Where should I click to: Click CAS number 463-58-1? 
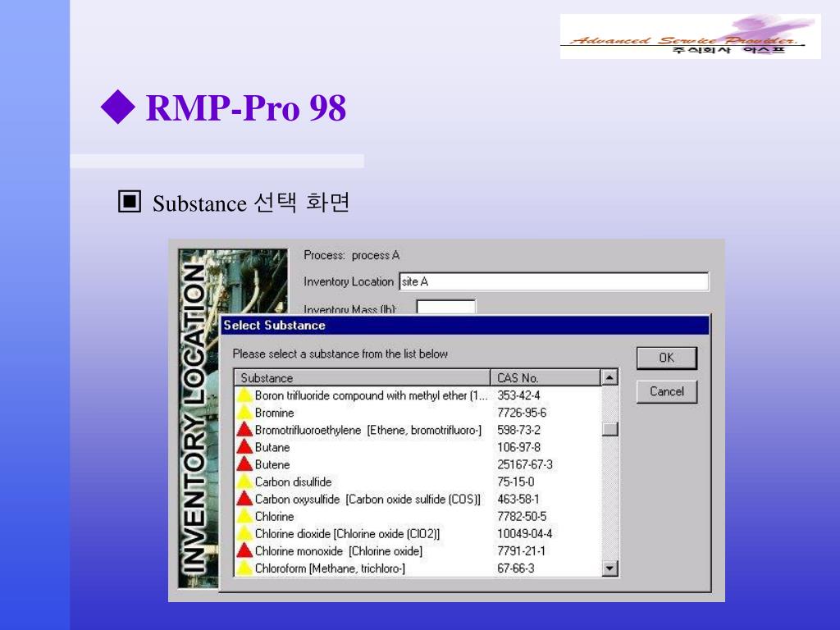(518, 499)
